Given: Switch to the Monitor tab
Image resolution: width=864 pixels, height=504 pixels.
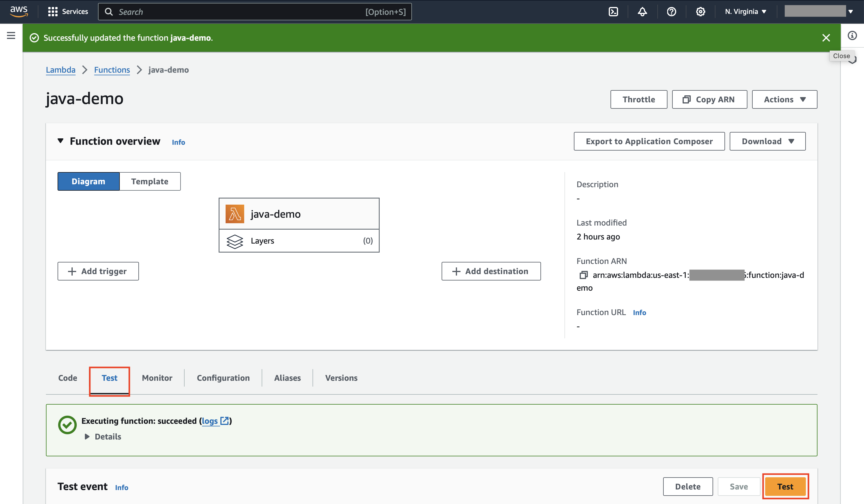Looking at the screenshot, I should click(x=157, y=378).
